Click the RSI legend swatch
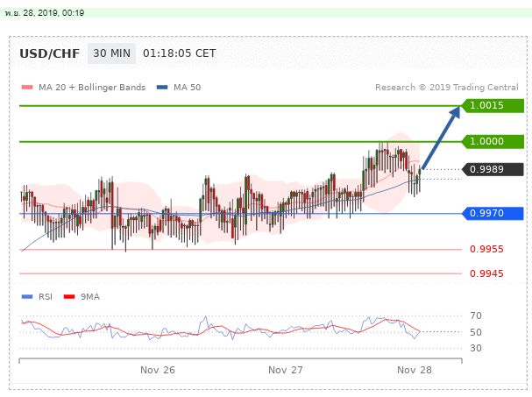532x397 pixels. coord(27,296)
